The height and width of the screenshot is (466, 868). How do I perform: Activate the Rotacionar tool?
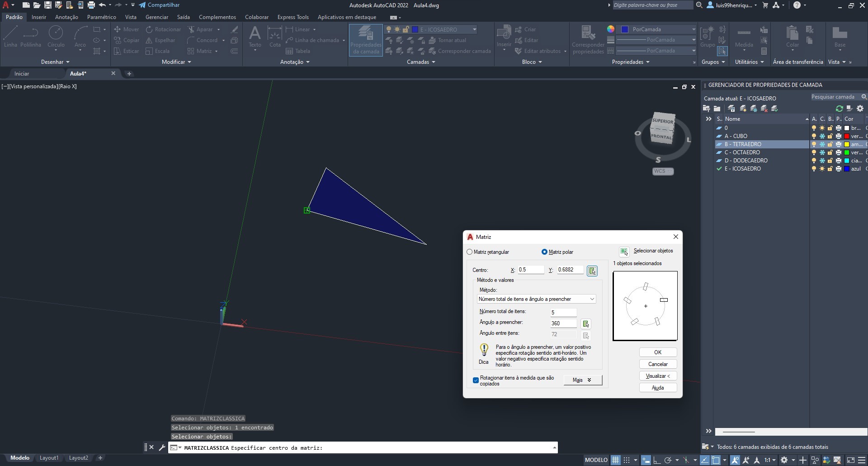[163, 29]
